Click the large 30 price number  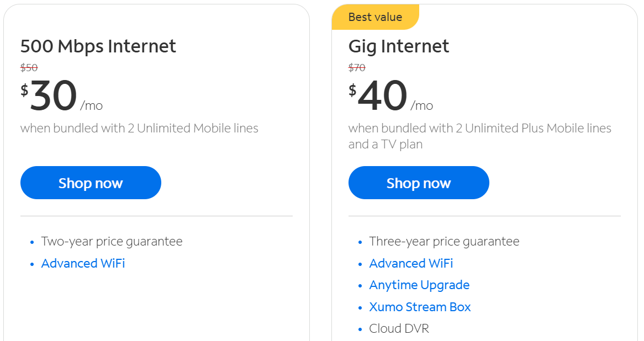pyautogui.click(x=53, y=97)
